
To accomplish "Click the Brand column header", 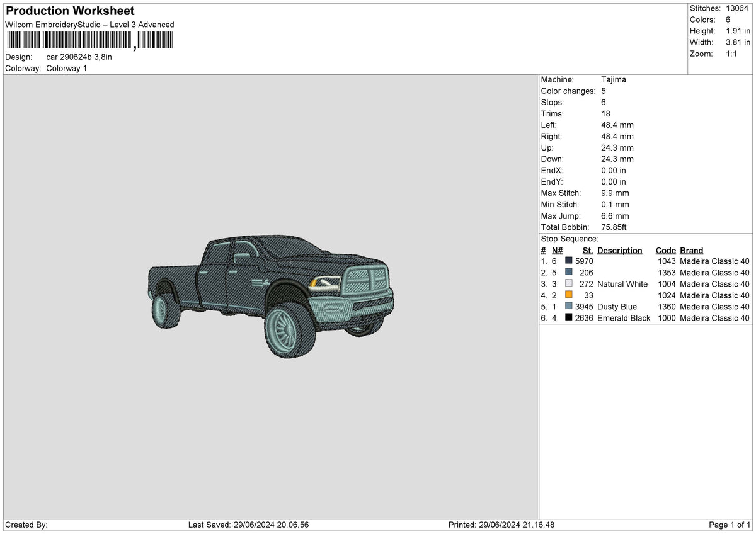I will 692,250.
